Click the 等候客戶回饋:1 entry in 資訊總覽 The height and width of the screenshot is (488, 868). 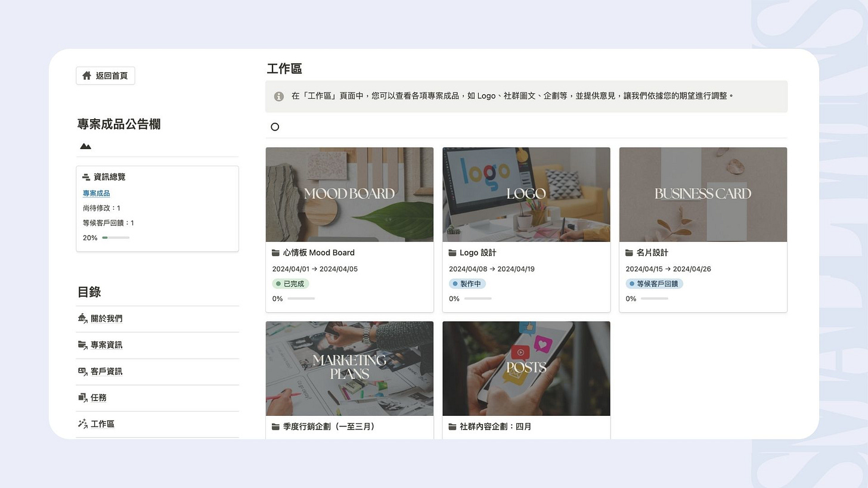108,223
